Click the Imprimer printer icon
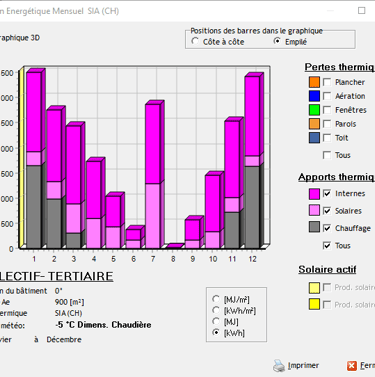This screenshot has height=377, width=375. point(279,366)
